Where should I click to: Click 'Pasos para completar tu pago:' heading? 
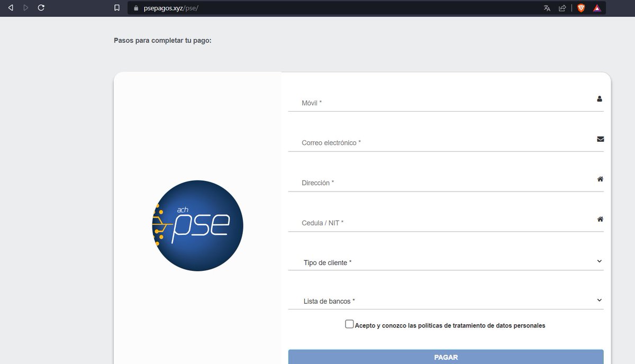(x=162, y=40)
